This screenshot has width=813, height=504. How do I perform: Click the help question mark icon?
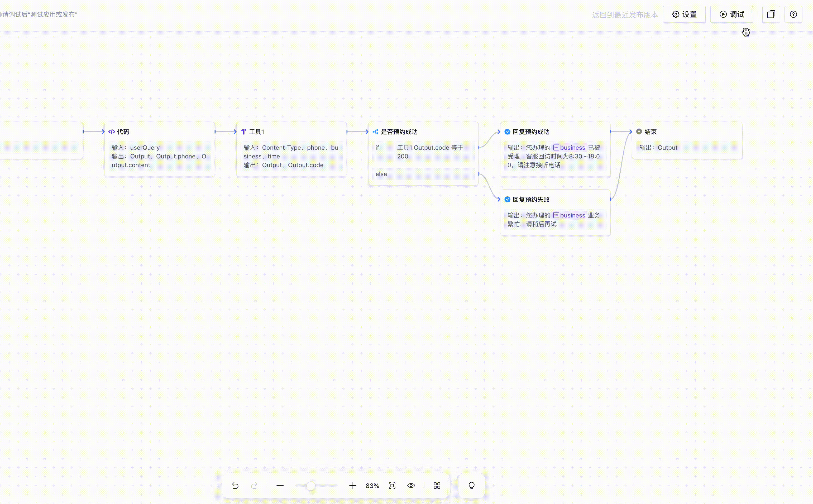click(x=793, y=14)
